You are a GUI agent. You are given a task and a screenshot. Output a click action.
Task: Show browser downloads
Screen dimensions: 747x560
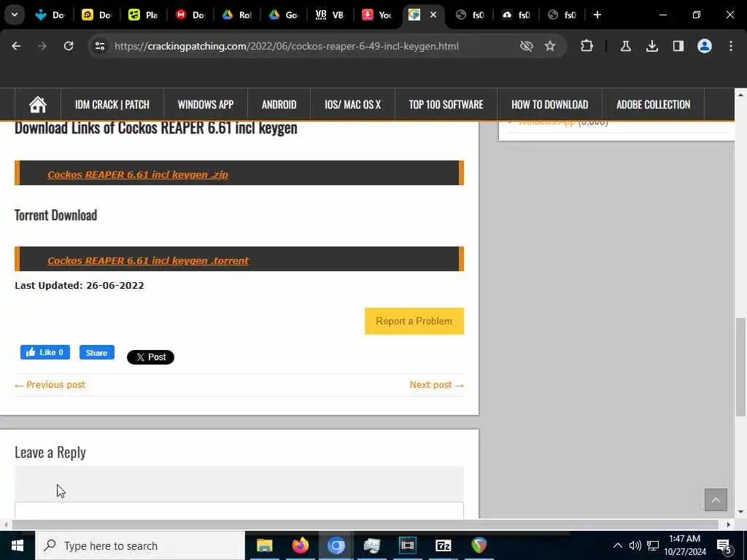pos(651,46)
